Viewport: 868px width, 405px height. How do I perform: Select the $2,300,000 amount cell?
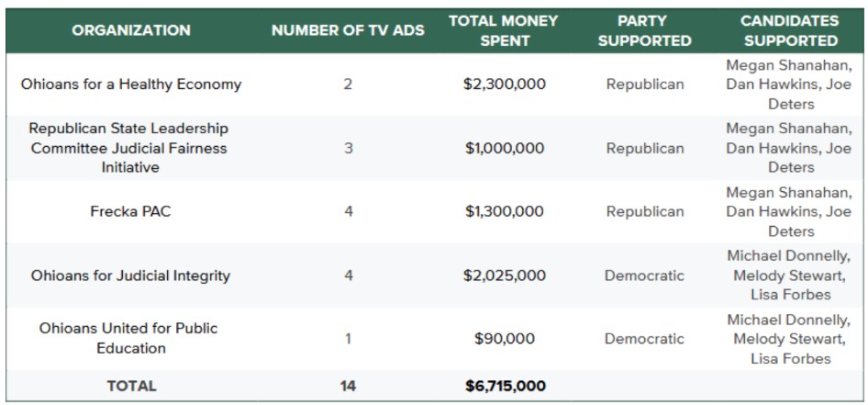(x=504, y=84)
